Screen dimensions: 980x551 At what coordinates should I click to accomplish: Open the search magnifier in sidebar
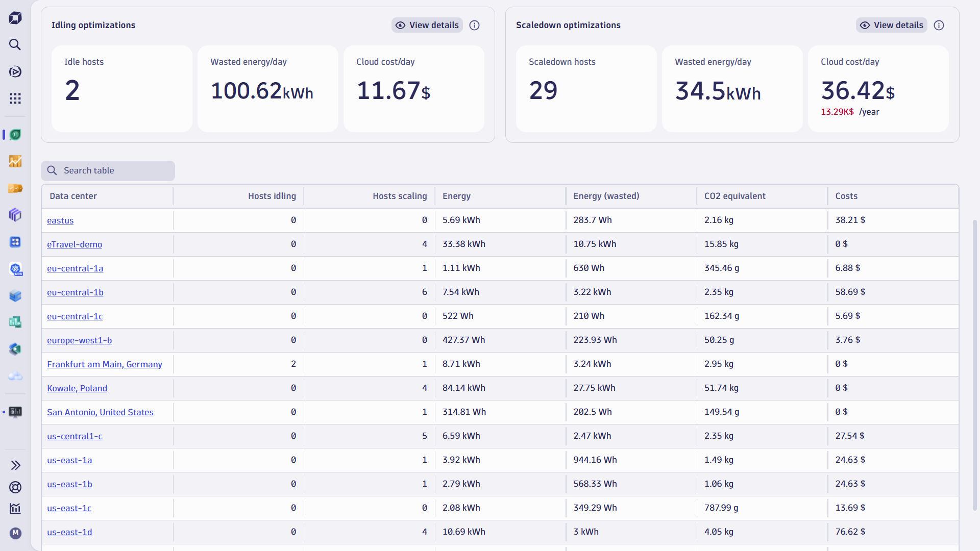tap(15, 45)
